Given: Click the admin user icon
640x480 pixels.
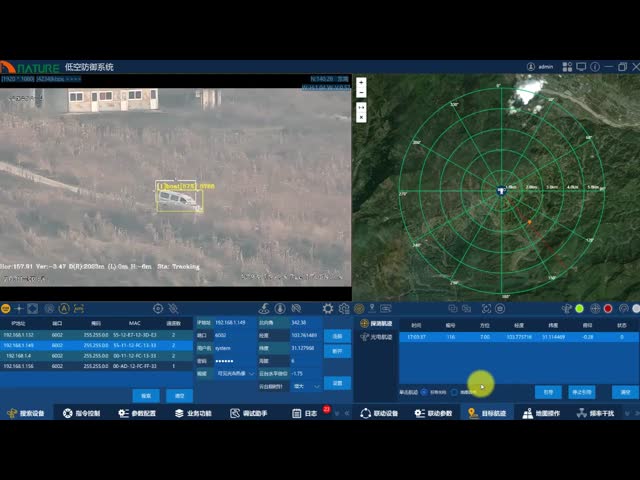Looking at the screenshot, I should [x=531, y=67].
